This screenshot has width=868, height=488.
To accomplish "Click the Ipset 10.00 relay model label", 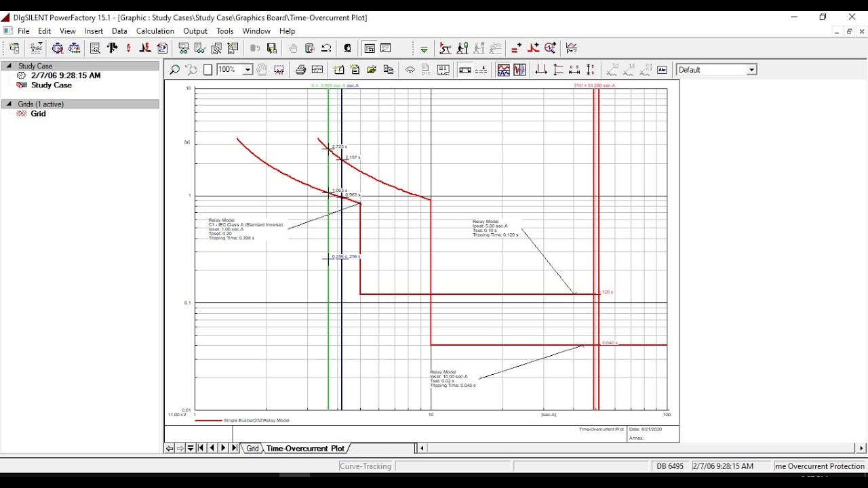I will coord(452,379).
